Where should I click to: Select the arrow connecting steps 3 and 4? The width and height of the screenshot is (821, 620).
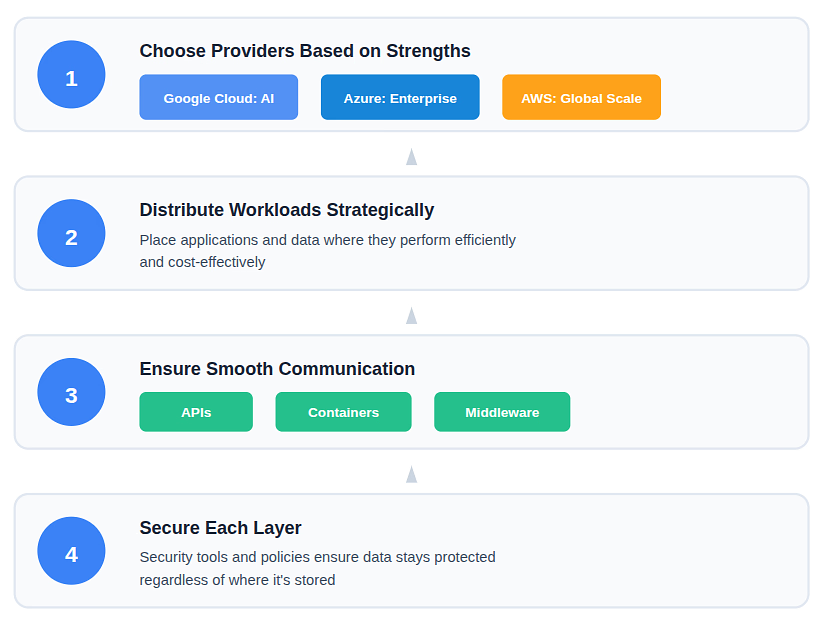tap(410, 472)
